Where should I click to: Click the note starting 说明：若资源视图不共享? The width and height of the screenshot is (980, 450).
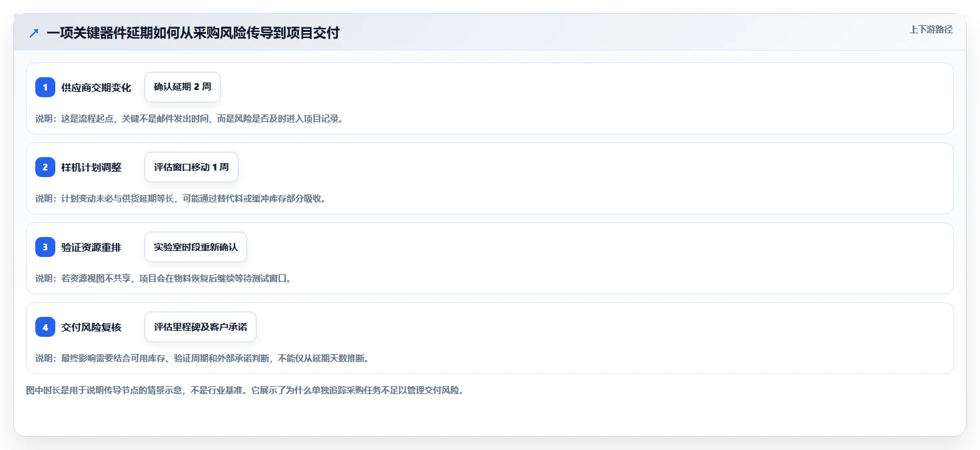point(163,278)
